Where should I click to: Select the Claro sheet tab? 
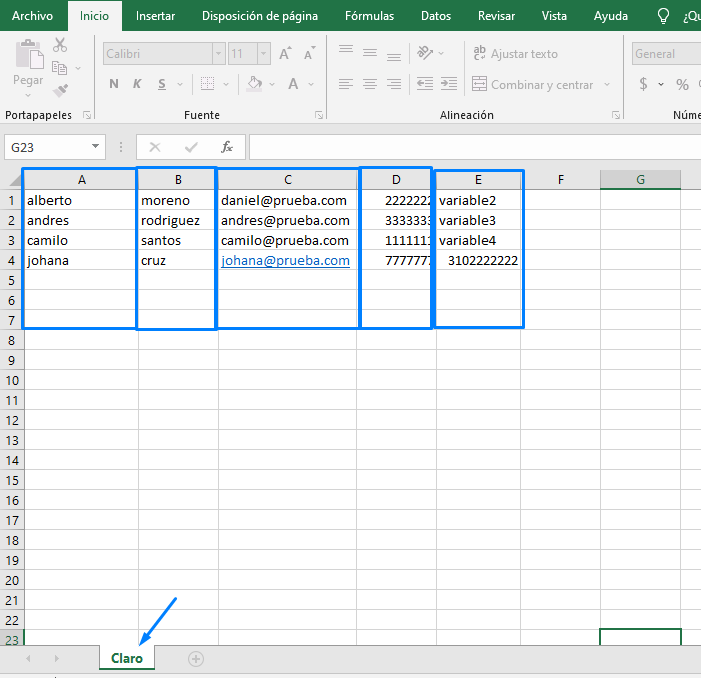point(127,659)
